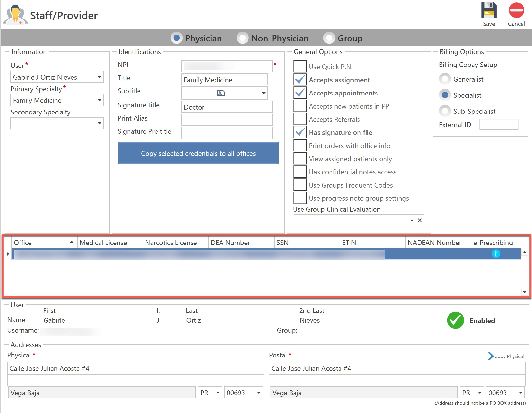This screenshot has width=532, height=413.
Task: Click the green Enabled checkmark icon
Action: (x=455, y=320)
